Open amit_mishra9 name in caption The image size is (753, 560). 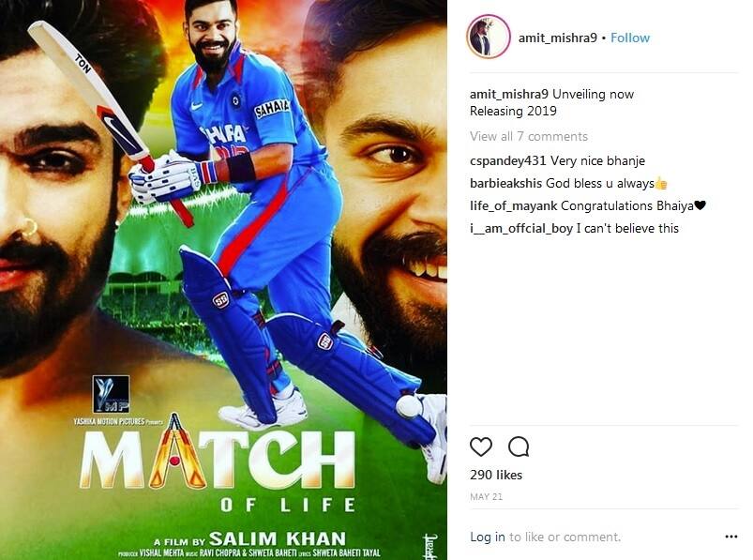click(x=509, y=94)
